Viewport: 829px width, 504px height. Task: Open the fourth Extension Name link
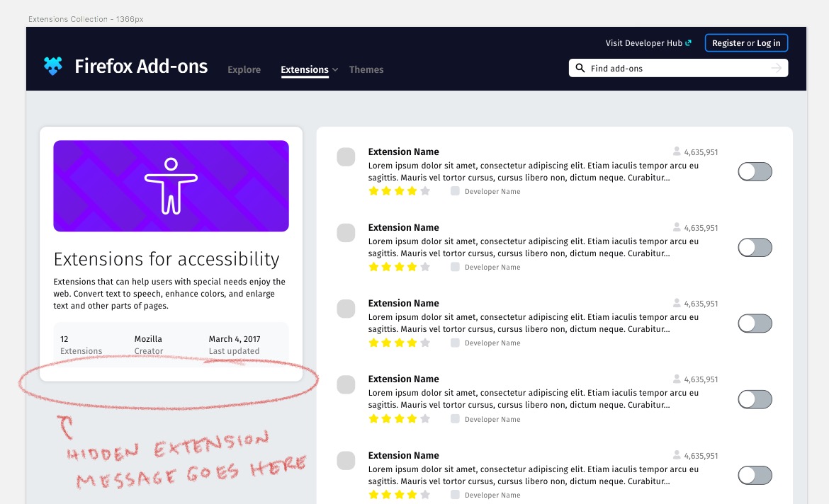pyautogui.click(x=403, y=379)
